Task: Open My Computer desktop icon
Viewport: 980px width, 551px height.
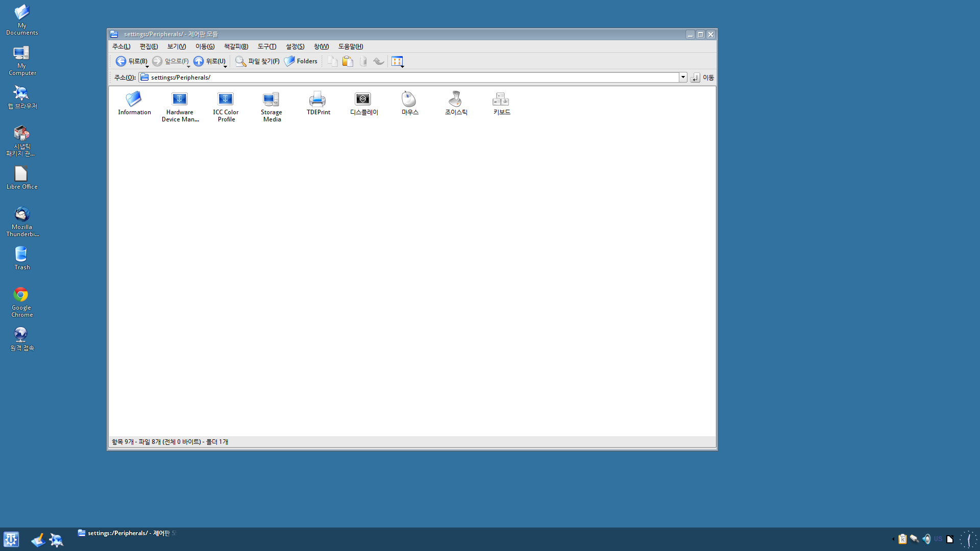Action: (22, 60)
